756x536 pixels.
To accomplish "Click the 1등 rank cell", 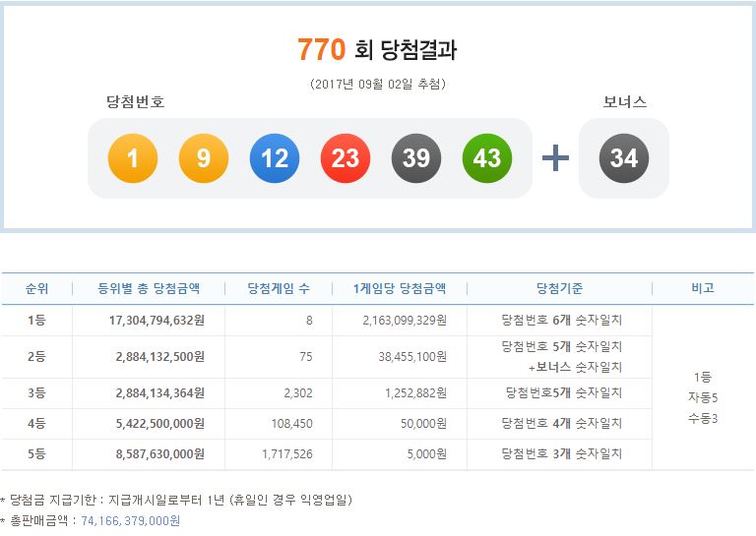I will [36, 320].
